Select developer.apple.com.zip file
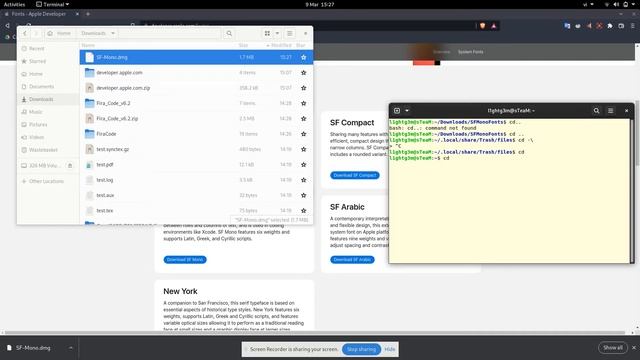The height and width of the screenshot is (360, 640). point(196,88)
